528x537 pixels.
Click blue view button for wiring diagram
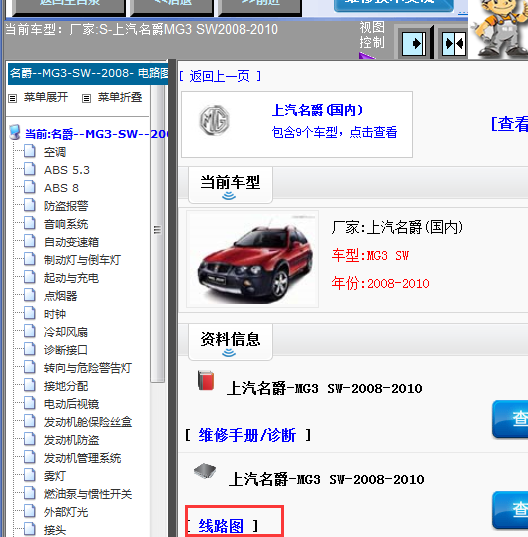[x=510, y=510]
